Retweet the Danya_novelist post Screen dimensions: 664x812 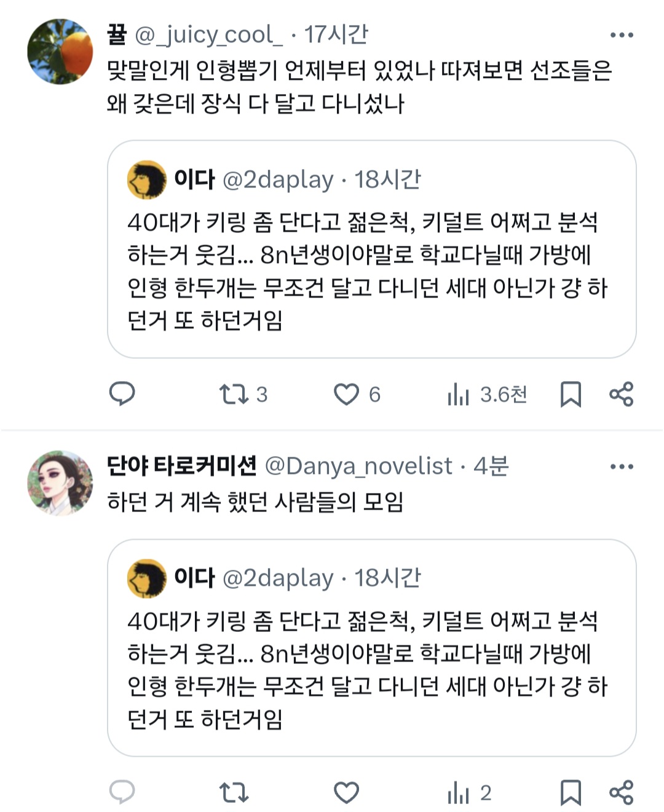[x=234, y=792]
